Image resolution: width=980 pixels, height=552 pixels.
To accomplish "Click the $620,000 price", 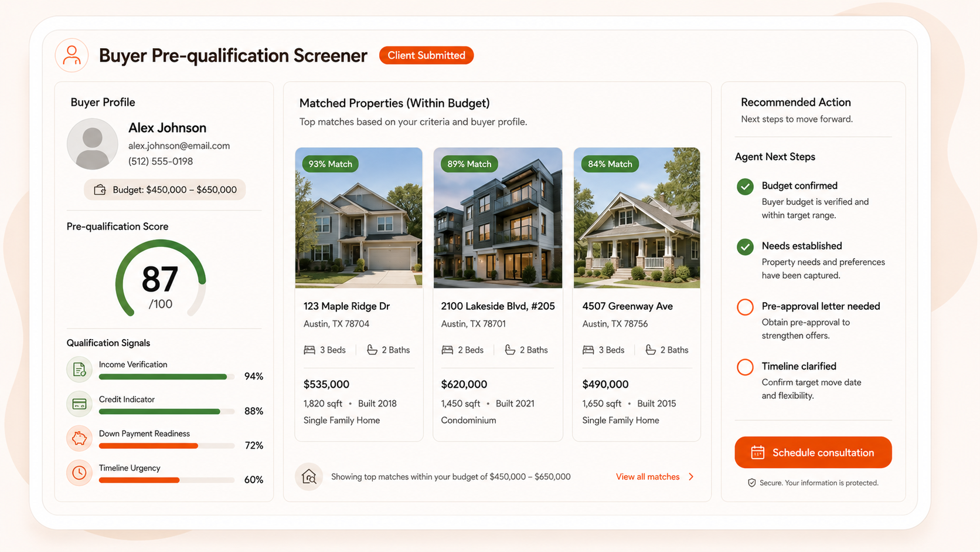I will pyautogui.click(x=464, y=384).
